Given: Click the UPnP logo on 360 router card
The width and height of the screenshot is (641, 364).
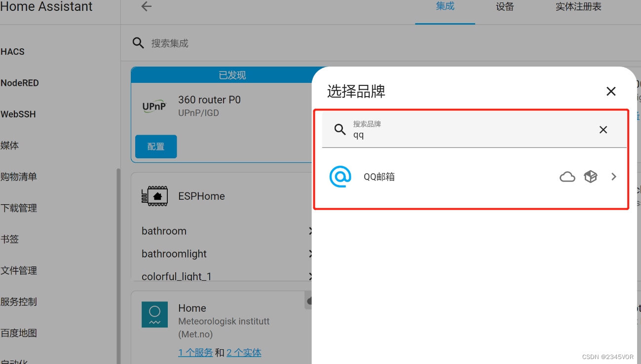Looking at the screenshot, I should click(154, 106).
